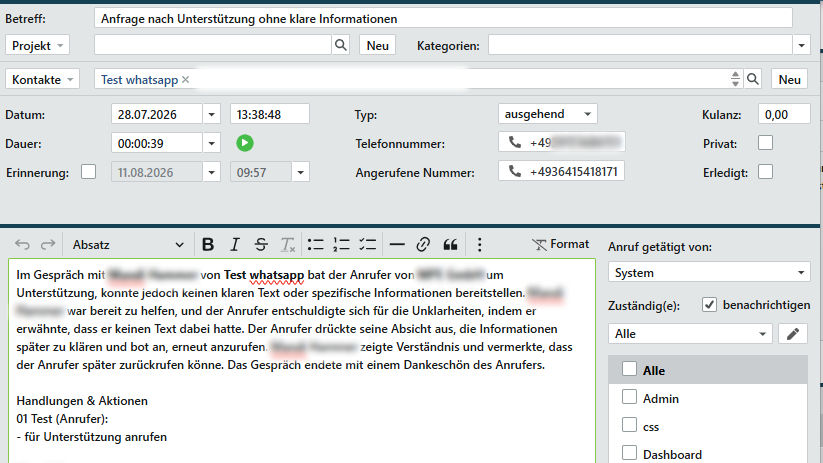
Task: Open the Absatz paragraph style dropdown
Action: [x=128, y=245]
